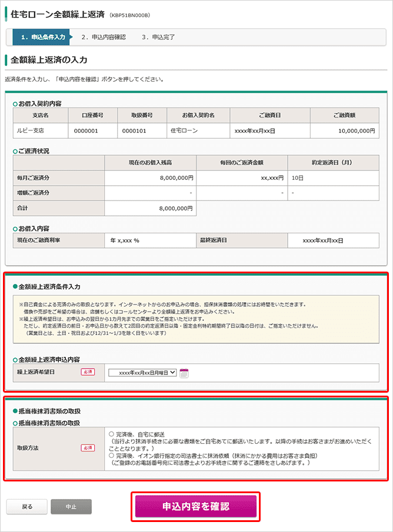Click the 申込内容を確認 button
The width and height of the screenshot is (393, 532).
pos(196,506)
